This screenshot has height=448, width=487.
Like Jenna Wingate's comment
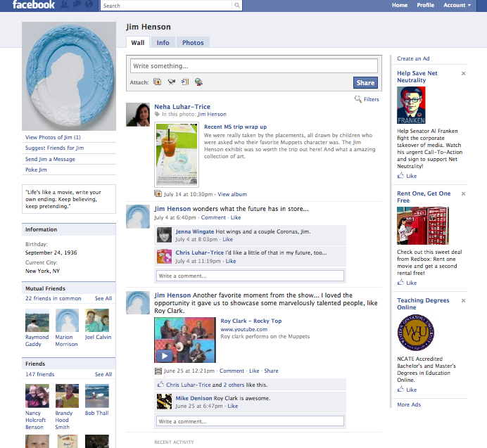tap(227, 239)
